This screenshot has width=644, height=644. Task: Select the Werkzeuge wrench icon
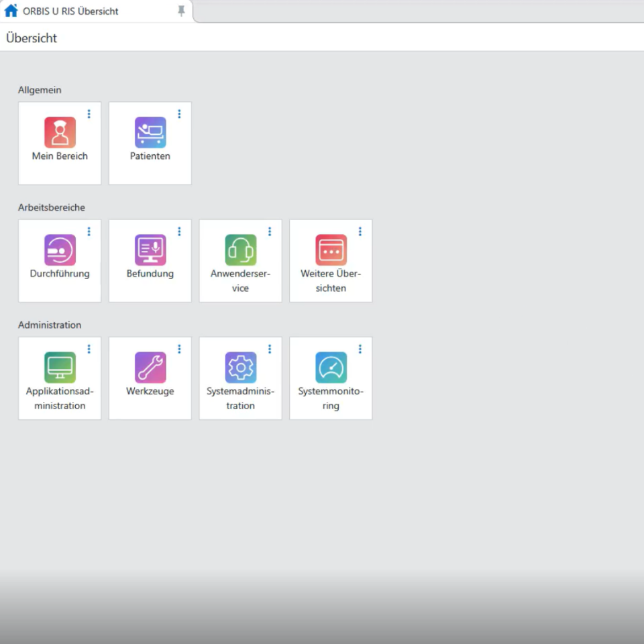click(150, 367)
